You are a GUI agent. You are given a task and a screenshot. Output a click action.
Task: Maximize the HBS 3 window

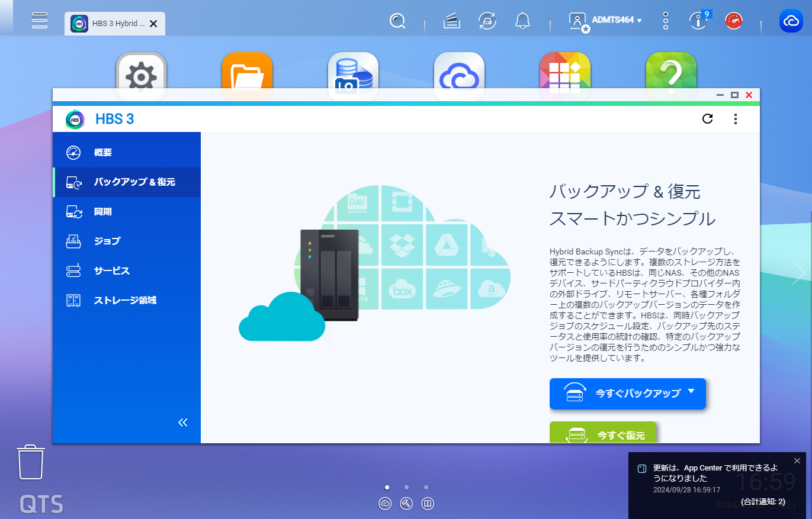[735, 95]
